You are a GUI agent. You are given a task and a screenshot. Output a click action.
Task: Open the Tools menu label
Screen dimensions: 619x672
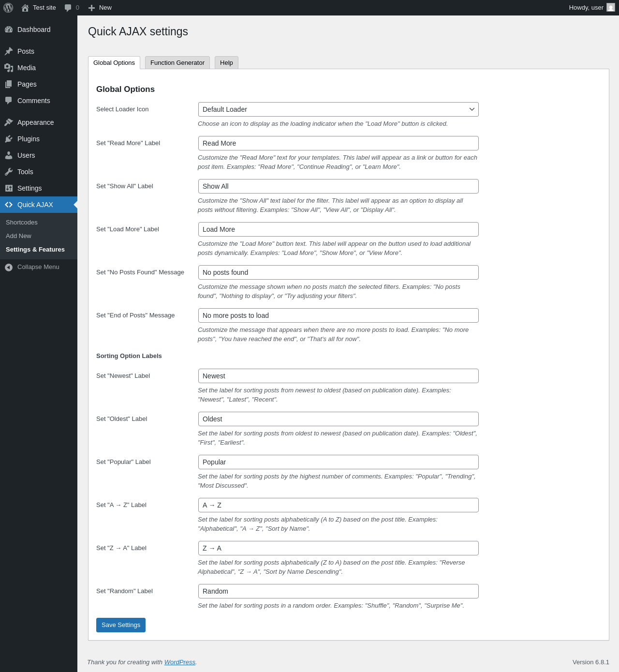(25, 172)
